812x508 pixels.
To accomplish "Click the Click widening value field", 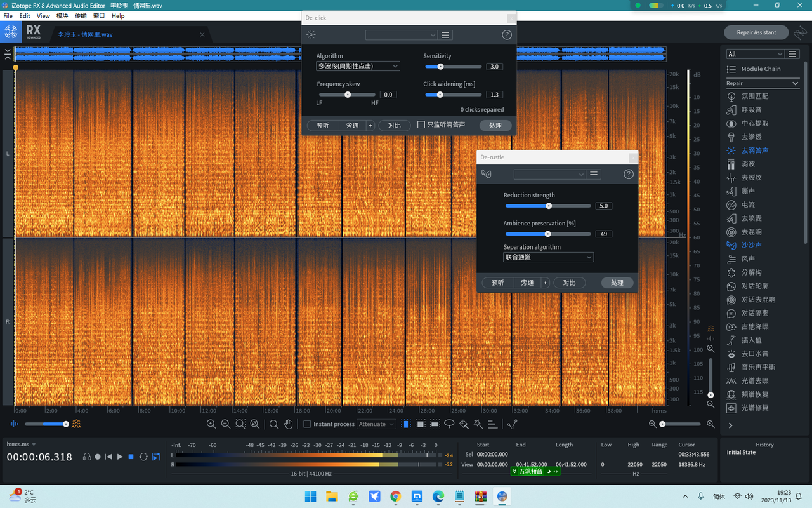I will (495, 95).
